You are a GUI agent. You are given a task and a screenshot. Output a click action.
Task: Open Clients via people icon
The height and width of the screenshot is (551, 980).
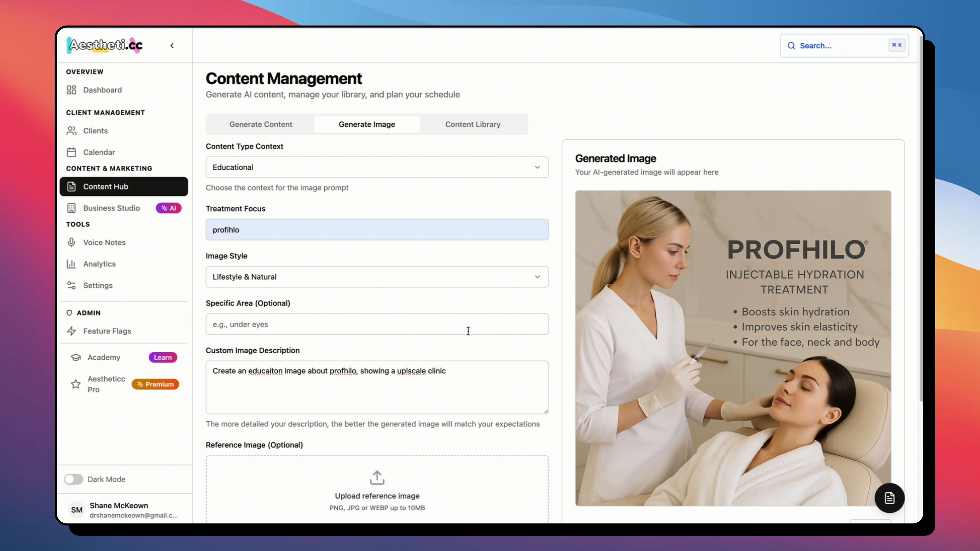(71, 131)
